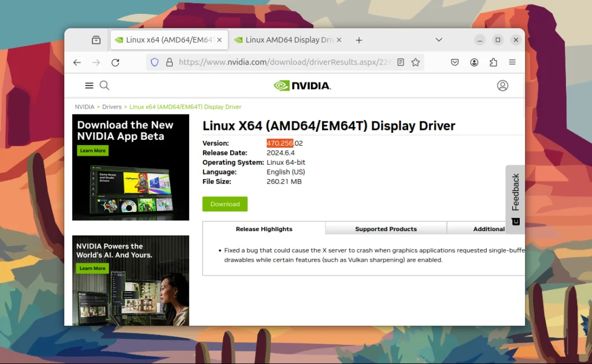Select the Release Highlights tab
Image resolution: width=592 pixels, height=364 pixels.
point(264,229)
